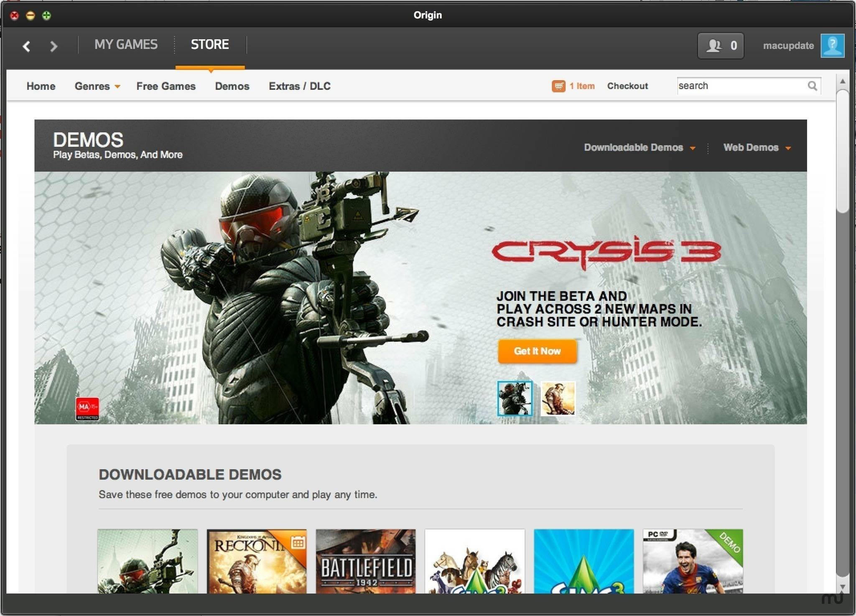Maximize the Origin window with green button
Image resolution: width=856 pixels, height=616 pixels.
tap(46, 15)
